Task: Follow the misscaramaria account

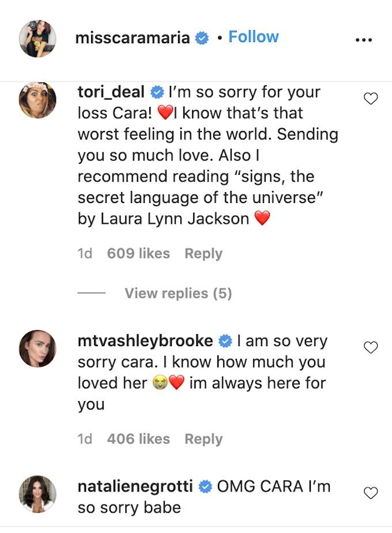Action: [254, 37]
